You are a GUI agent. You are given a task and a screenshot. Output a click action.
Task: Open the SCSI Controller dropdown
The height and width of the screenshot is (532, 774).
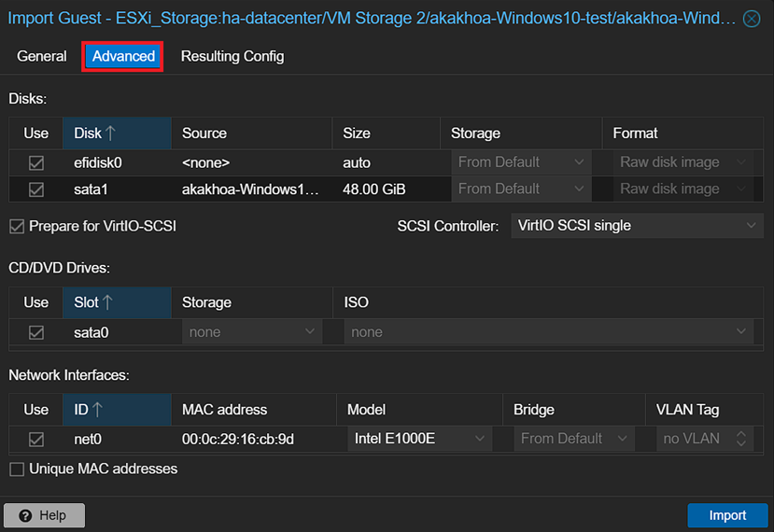point(636,226)
